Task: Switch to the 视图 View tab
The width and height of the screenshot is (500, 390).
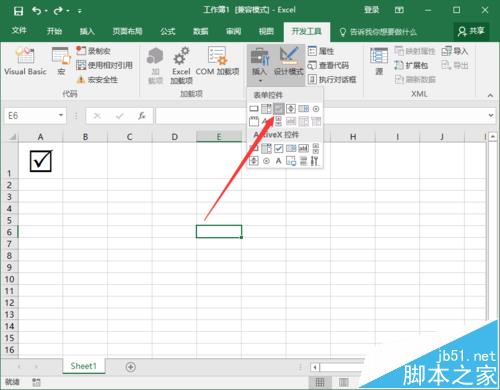Action: pyautogui.click(x=266, y=31)
